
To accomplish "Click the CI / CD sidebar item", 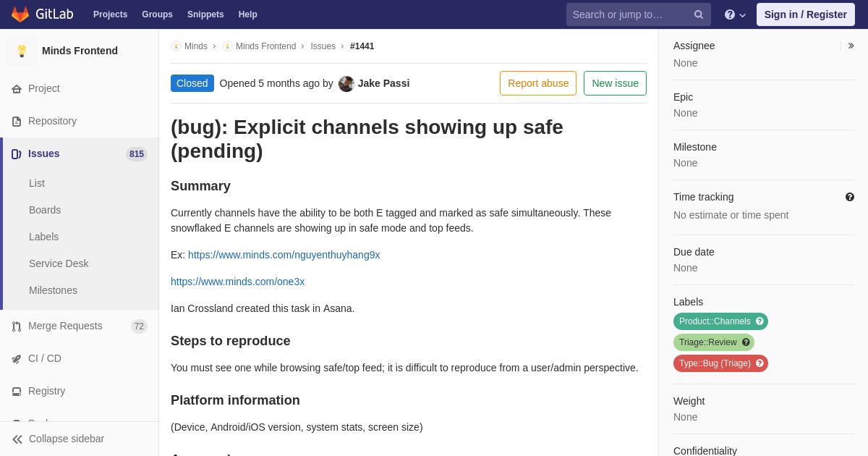I will click(x=80, y=359).
